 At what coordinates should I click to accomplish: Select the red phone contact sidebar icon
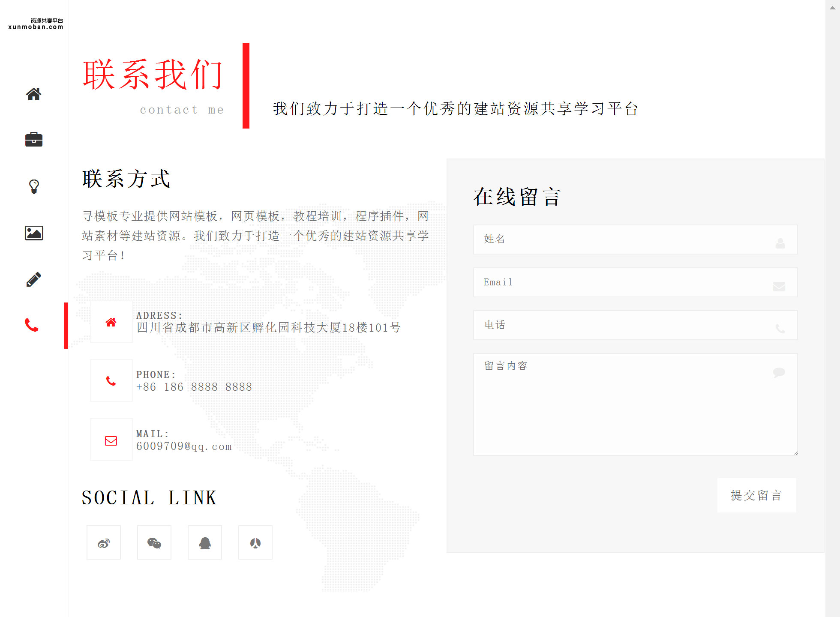32,326
